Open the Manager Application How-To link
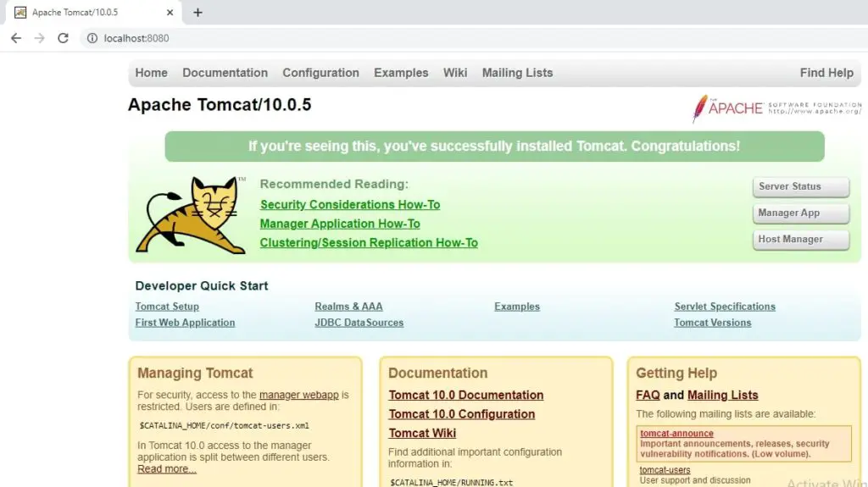868x487 pixels. pyautogui.click(x=340, y=224)
